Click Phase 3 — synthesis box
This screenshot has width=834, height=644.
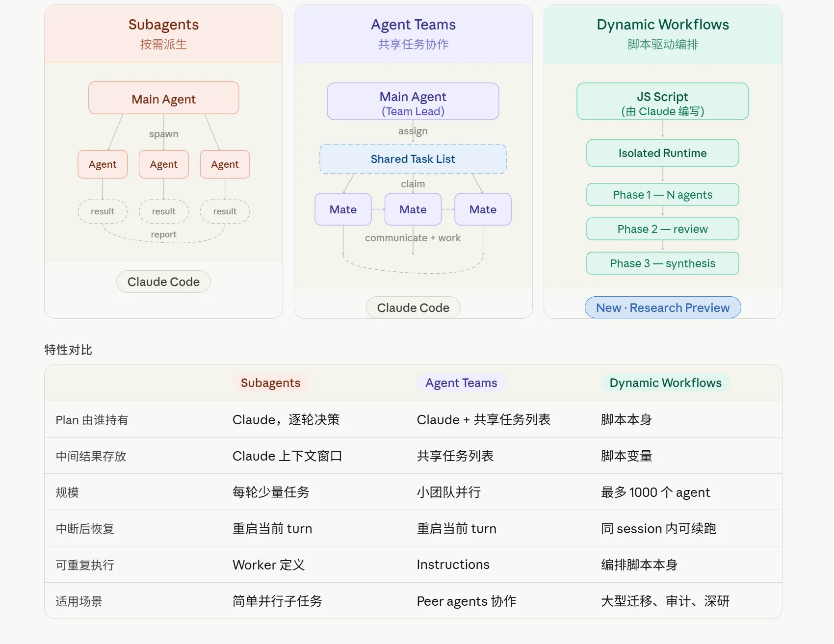coord(662,263)
